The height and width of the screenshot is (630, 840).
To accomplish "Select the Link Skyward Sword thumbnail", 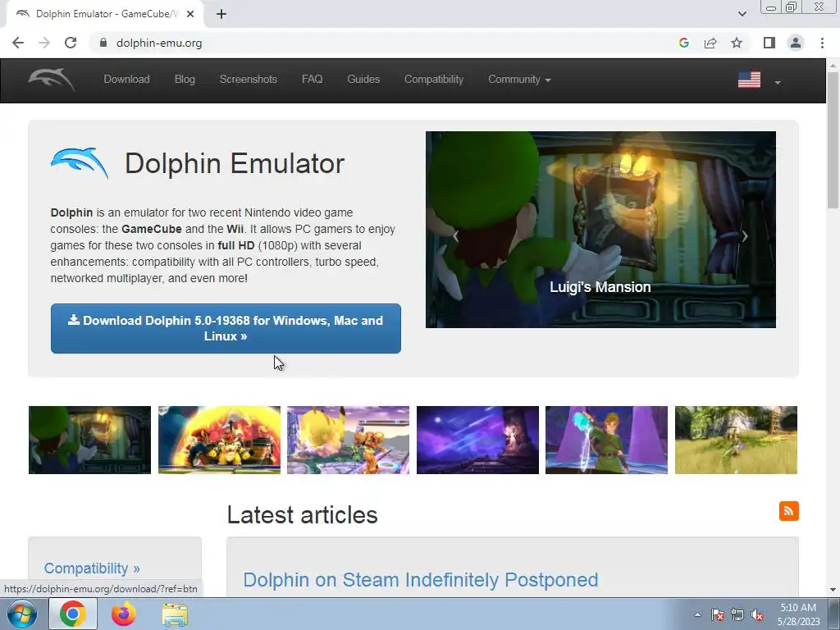I will (606, 440).
